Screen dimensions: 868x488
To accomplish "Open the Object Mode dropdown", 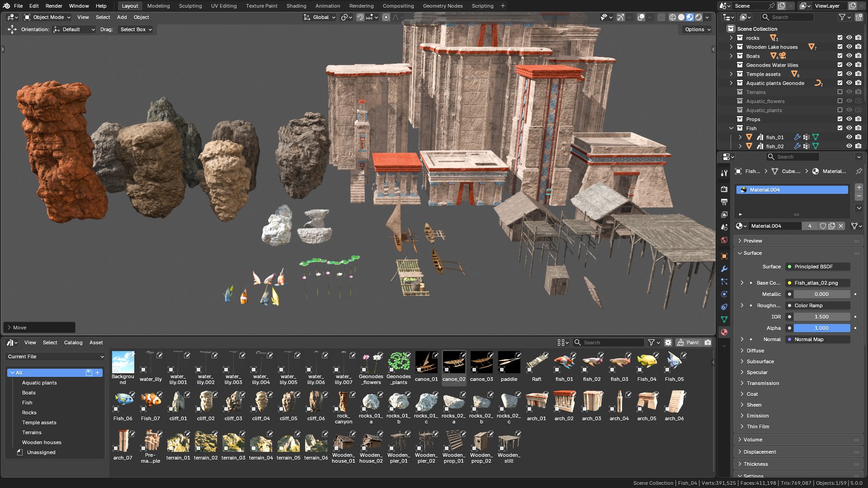I will pyautogui.click(x=47, y=17).
